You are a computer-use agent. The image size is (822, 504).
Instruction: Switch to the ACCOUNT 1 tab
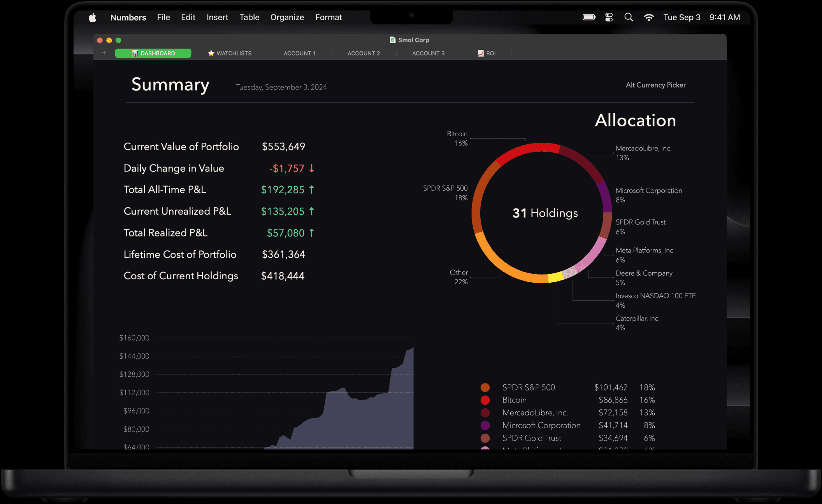coord(300,53)
